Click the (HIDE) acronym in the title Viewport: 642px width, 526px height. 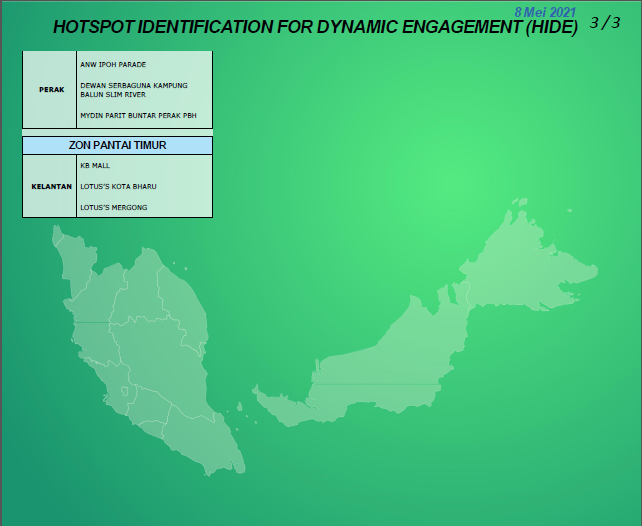pos(551,27)
